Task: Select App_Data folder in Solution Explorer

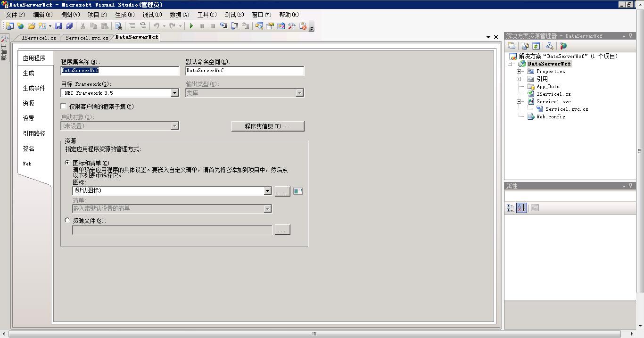Action: [548, 86]
